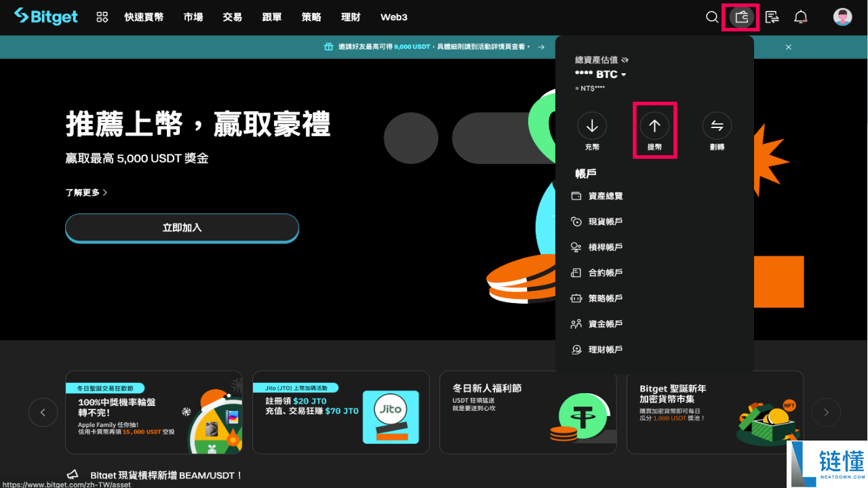Viewport: 868px width, 488px height.
Task: Click the 立即加入 button
Action: click(x=182, y=228)
